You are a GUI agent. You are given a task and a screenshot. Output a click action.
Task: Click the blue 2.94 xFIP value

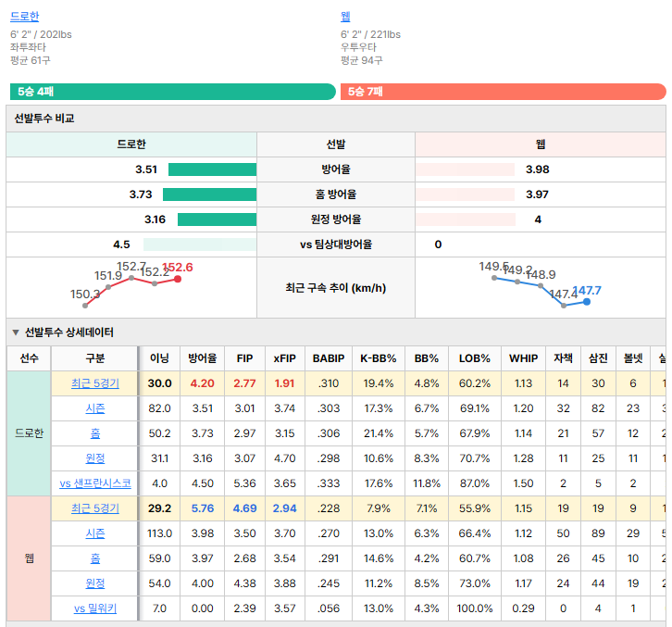(x=285, y=508)
